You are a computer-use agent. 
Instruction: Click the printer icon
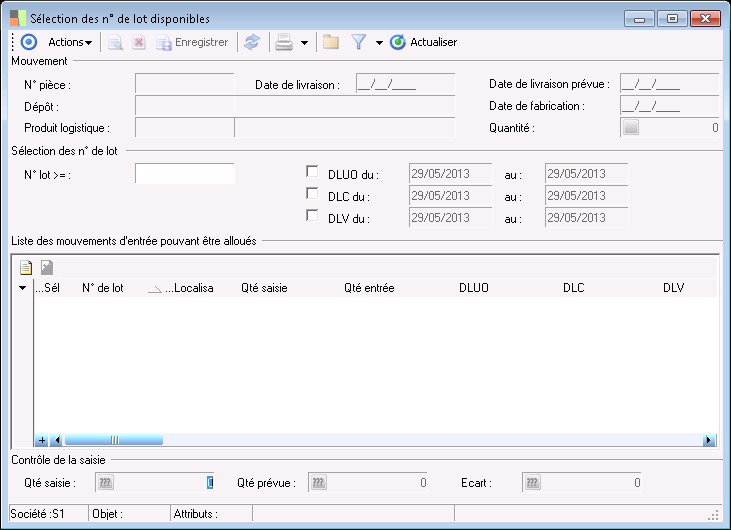click(283, 42)
